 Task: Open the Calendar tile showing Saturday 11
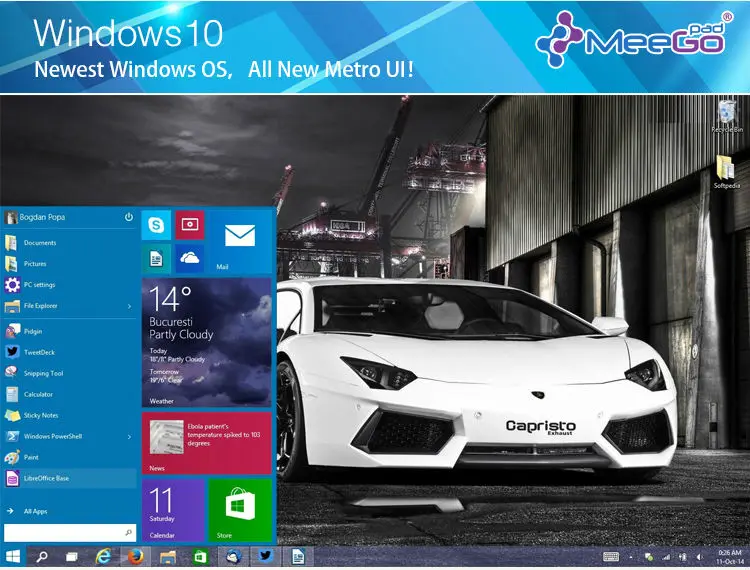pyautogui.click(x=173, y=510)
